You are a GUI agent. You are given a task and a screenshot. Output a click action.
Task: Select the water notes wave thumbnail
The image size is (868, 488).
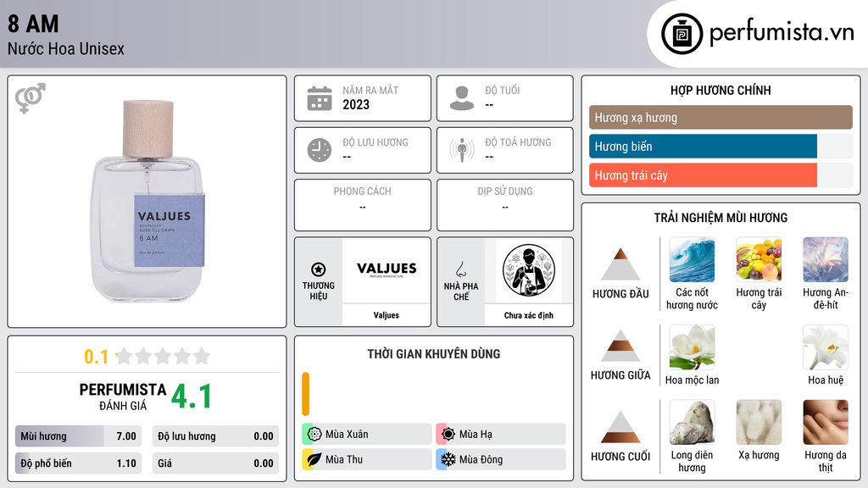point(692,259)
